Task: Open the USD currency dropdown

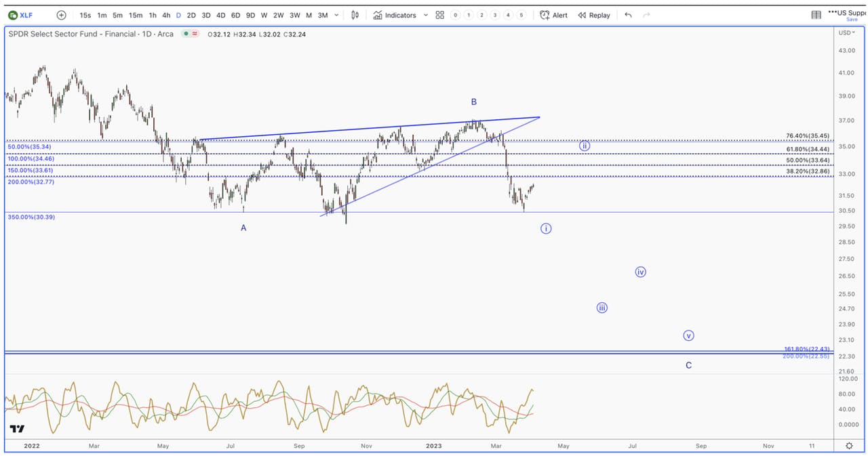Action: coord(846,33)
